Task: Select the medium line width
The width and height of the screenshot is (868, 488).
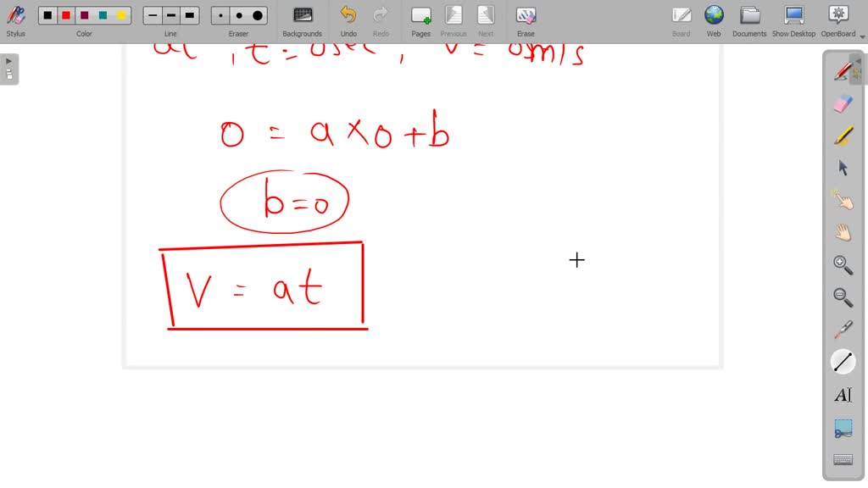Action: (171, 15)
